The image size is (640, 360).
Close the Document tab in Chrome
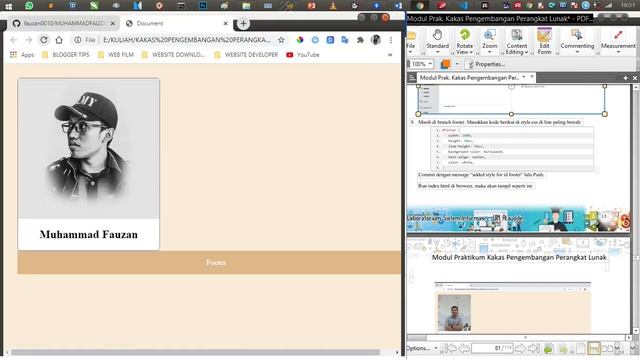225,23
